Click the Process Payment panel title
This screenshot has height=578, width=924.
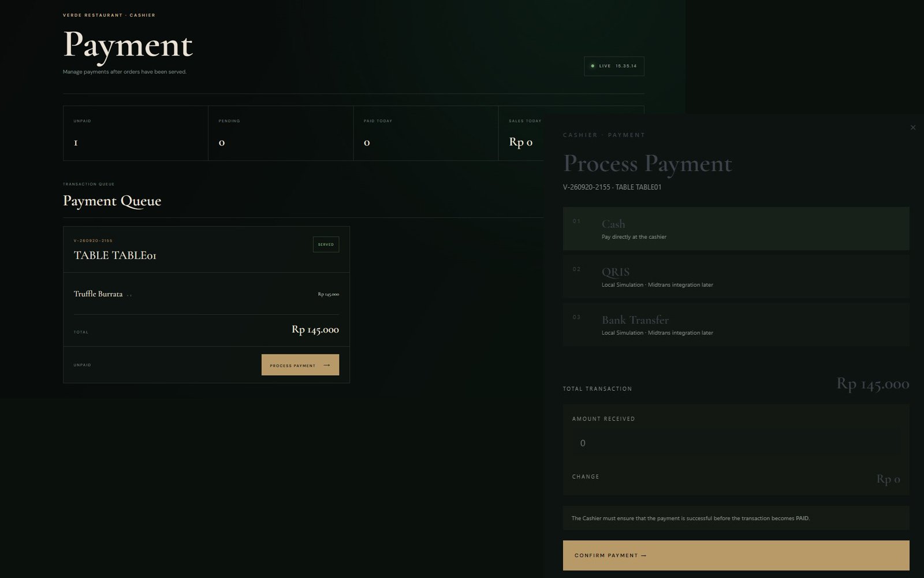647,164
